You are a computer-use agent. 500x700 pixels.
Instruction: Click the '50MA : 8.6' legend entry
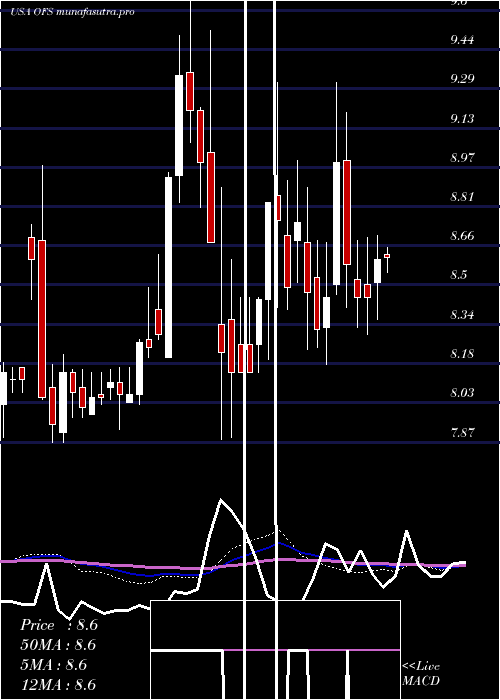(x=59, y=645)
